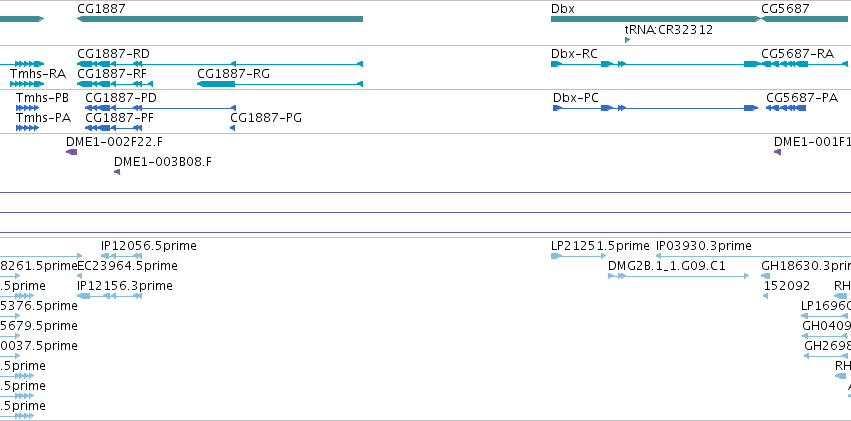Click the Dbx-PC label text
Viewport: 851px width, 421px height.
pyautogui.click(x=576, y=98)
